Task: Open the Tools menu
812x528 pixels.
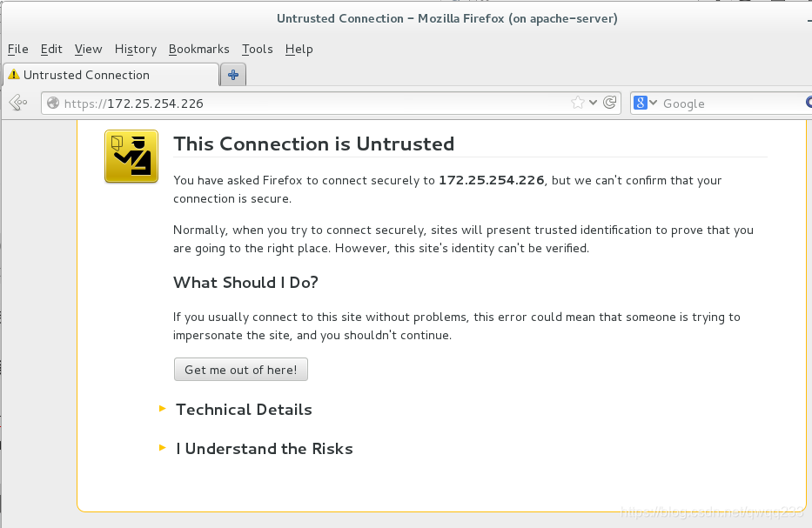Action: pos(258,50)
